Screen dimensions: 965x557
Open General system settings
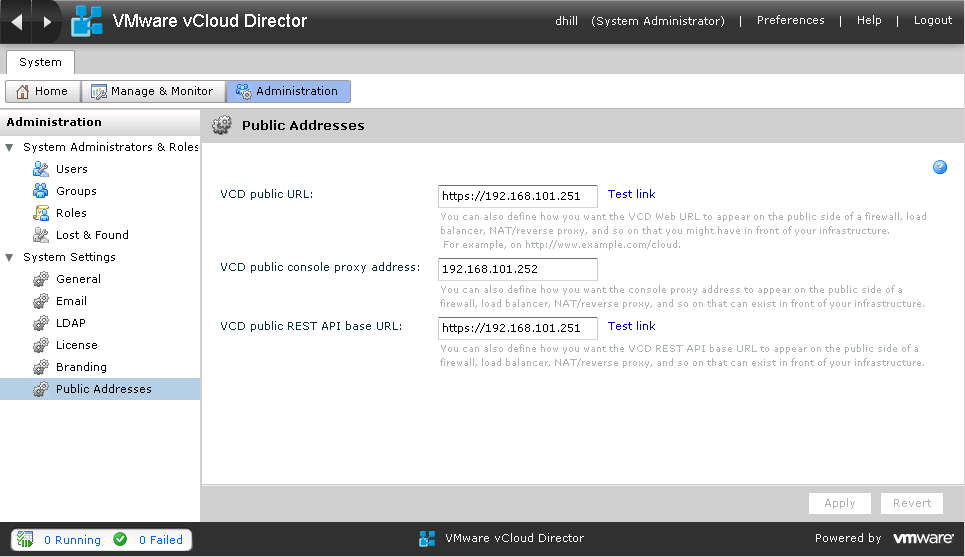click(x=78, y=279)
